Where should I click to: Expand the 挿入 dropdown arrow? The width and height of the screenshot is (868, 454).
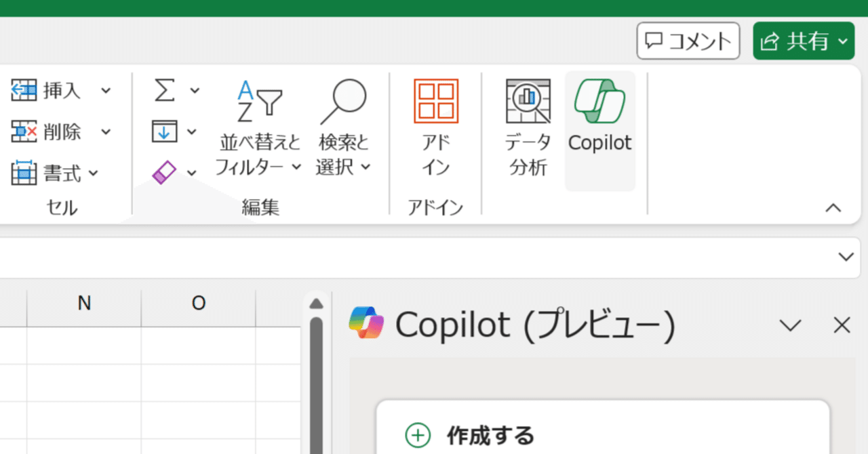(x=105, y=90)
